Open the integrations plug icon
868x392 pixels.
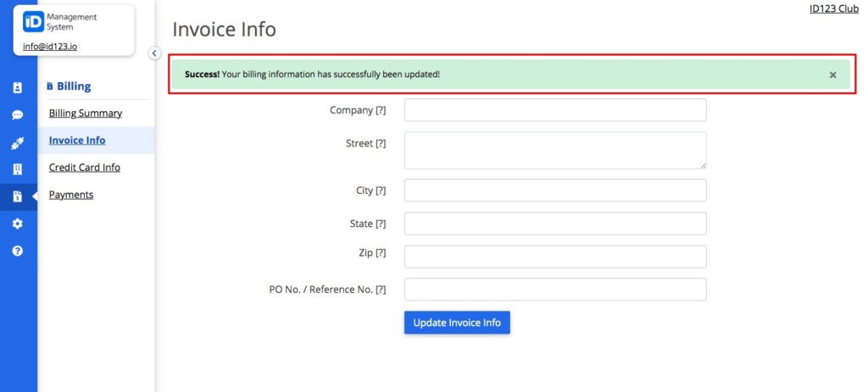click(17, 144)
